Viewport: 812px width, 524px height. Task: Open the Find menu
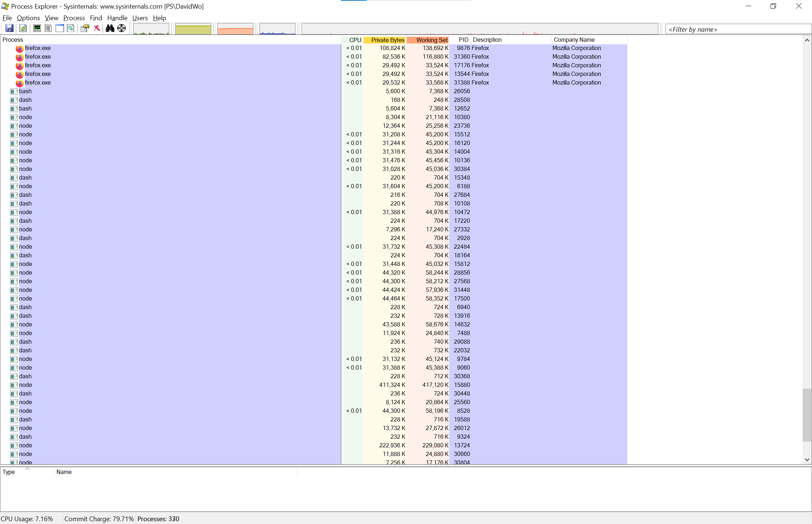pos(96,18)
